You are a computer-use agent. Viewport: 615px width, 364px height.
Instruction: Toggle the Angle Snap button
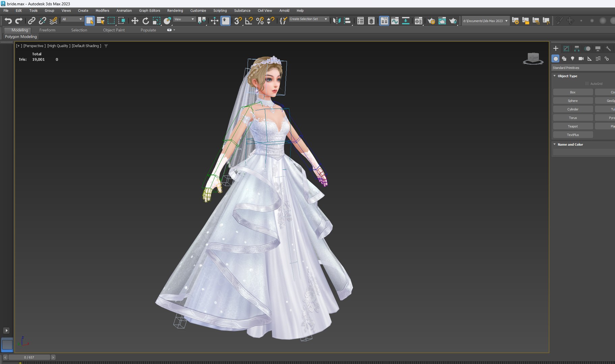[249, 21]
